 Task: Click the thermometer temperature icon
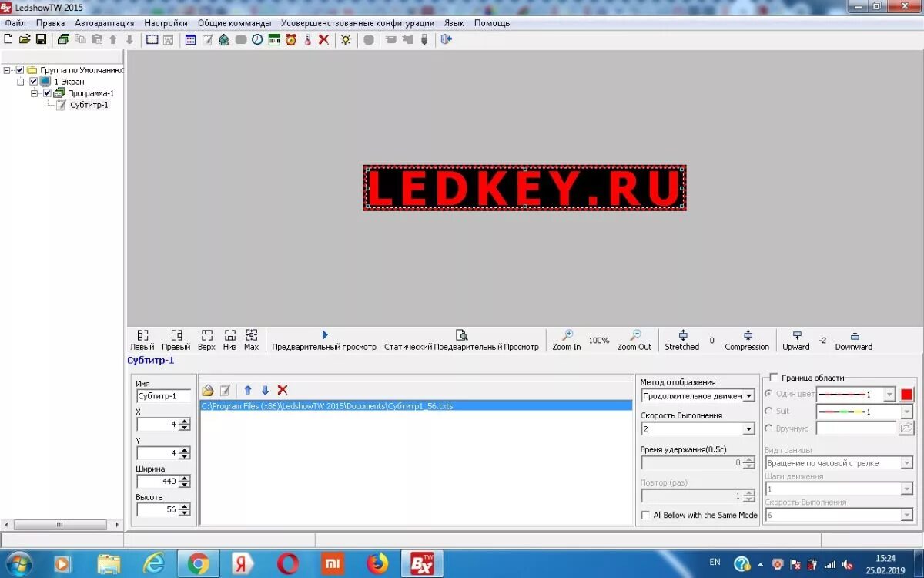pos(307,39)
